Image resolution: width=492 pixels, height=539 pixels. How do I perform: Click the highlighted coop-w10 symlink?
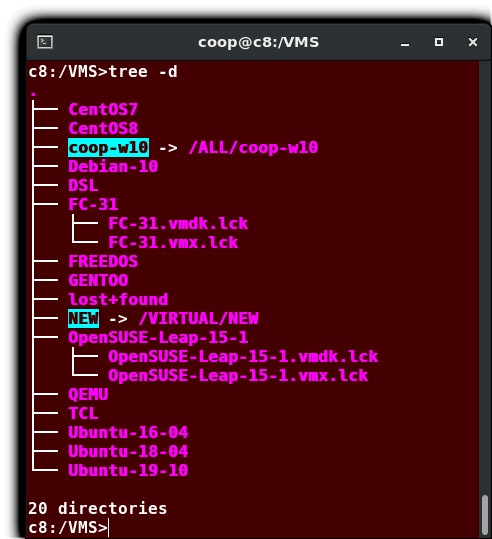pos(108,147)
